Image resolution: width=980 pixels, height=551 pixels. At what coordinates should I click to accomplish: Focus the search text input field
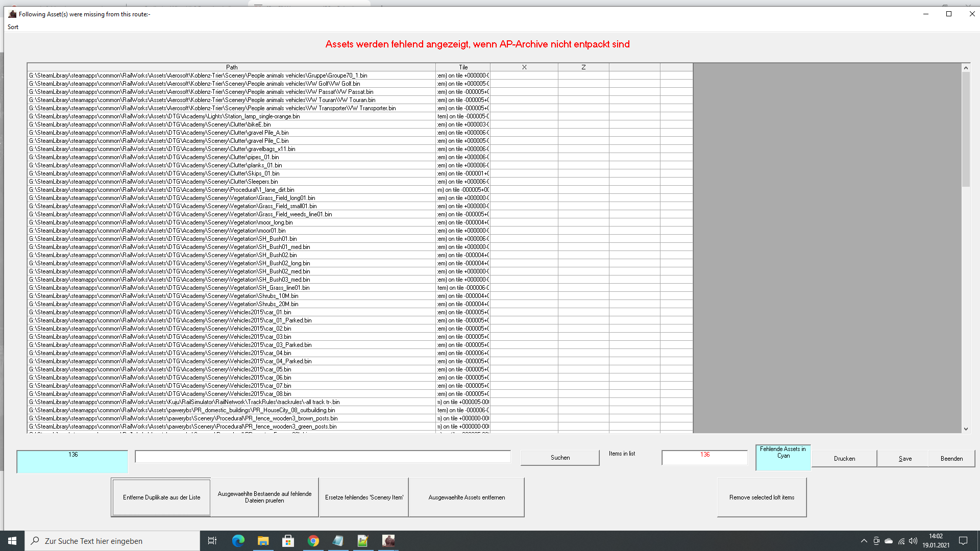pyautogui.click(x=323, y=457)
